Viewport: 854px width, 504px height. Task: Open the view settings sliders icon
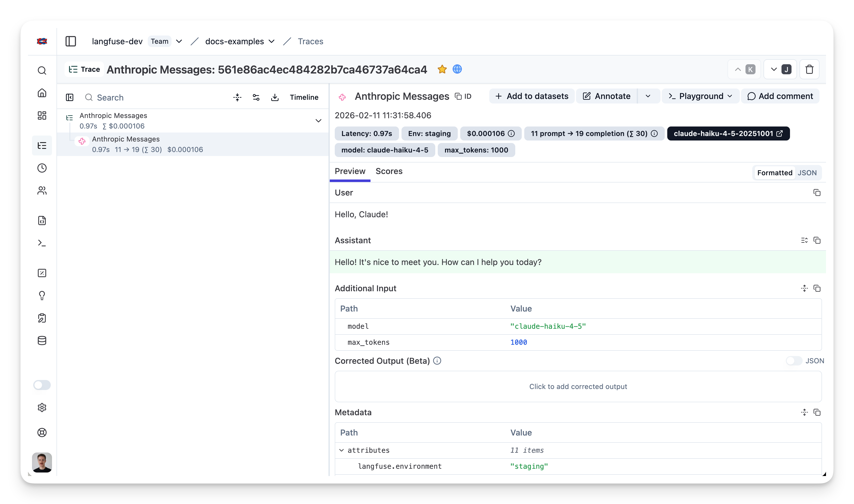click(256, 97)
